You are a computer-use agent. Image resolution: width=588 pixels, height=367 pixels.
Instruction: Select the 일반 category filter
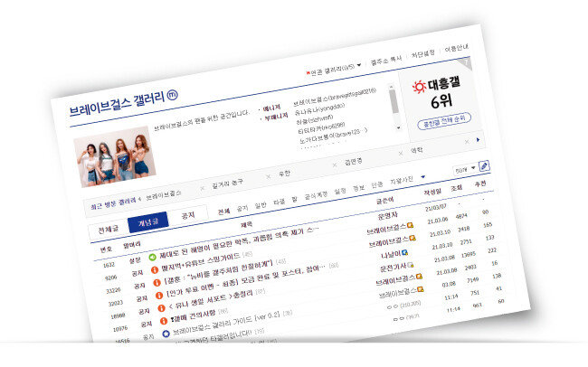(x=261, y=204)
